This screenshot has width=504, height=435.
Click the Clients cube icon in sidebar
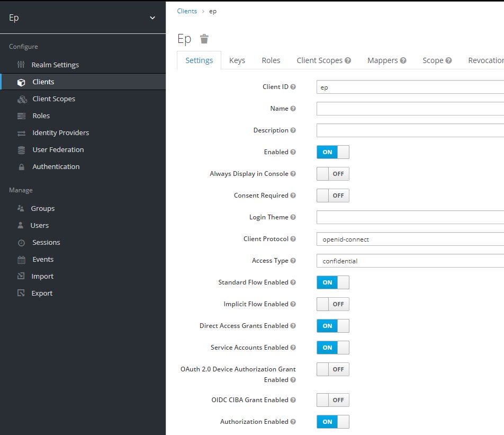21,82
